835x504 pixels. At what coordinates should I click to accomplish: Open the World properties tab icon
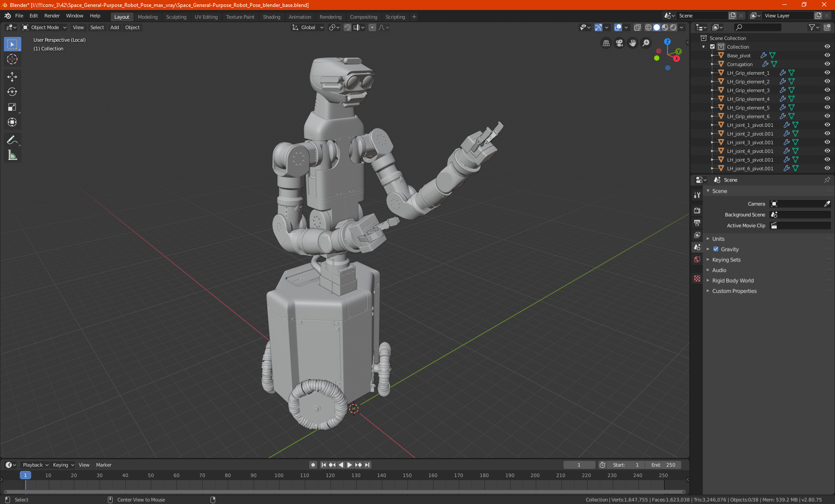(x=697, y=259)
